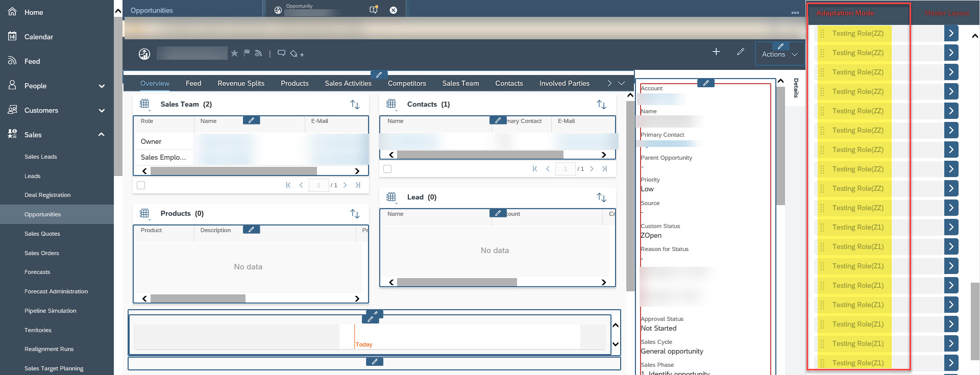Switch to the Feed tab
The height and width of the screenshot is (375, 980).
pyautogui.click(x=193, y=83)
